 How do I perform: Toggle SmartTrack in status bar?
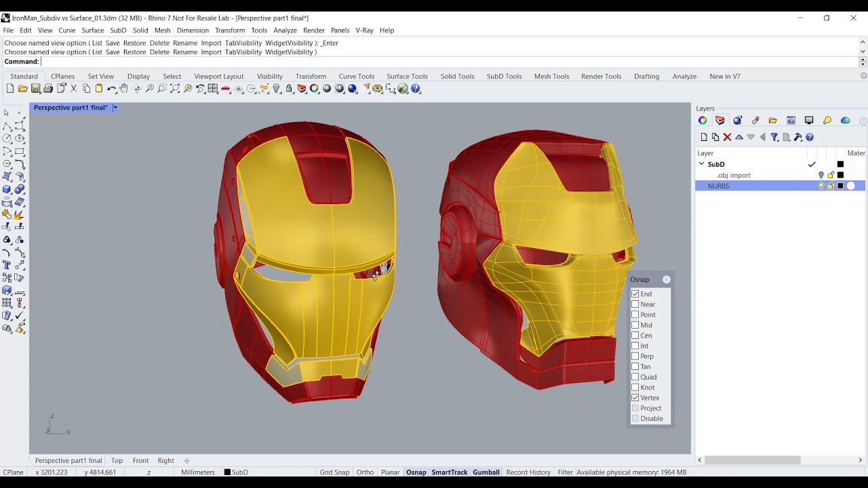(x=450, y=472)
